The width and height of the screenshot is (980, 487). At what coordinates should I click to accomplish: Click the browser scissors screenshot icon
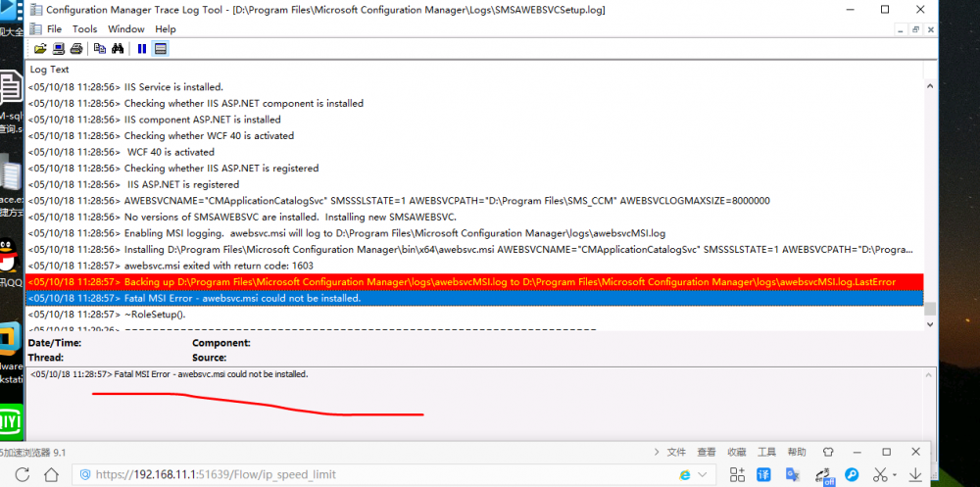[881, 474]
